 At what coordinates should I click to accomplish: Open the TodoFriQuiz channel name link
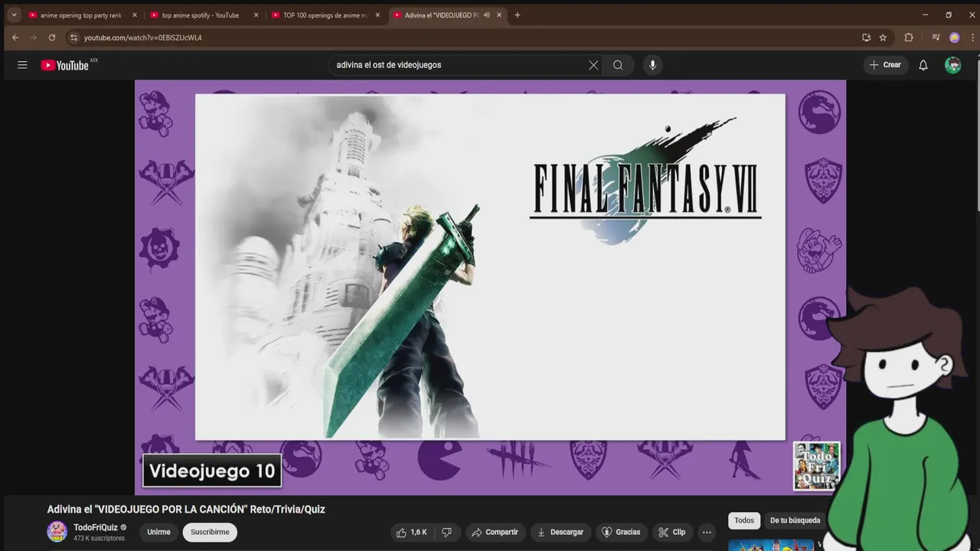tap(96, 527)
